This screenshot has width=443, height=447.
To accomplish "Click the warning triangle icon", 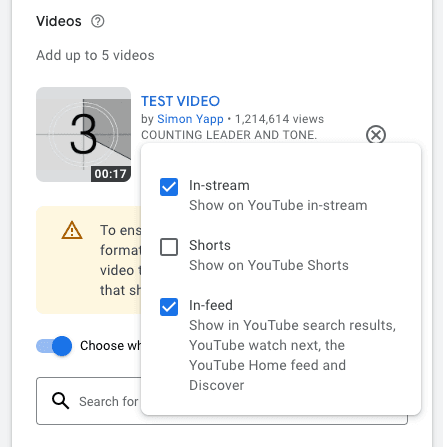I will tap(72, 230).
